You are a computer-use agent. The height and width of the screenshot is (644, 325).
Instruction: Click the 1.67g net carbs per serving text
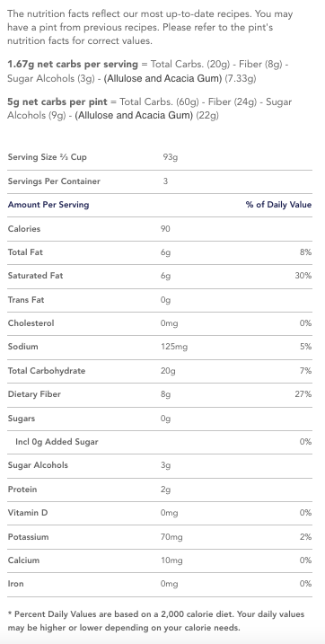point(73,64)
